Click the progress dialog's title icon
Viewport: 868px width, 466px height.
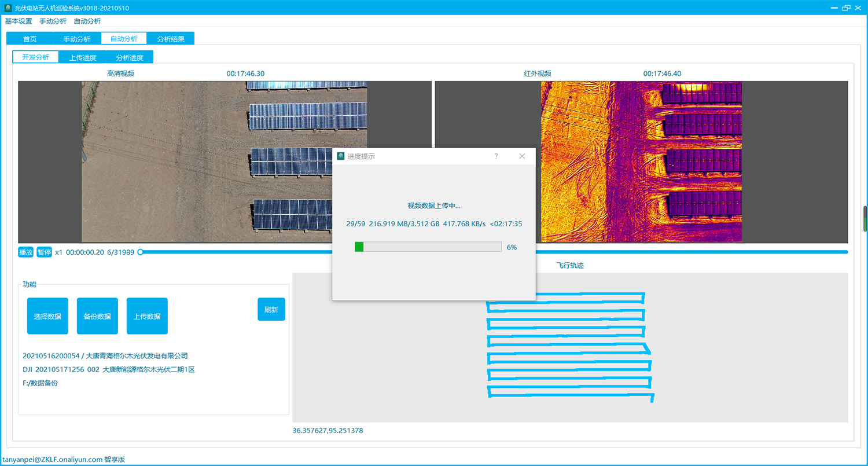pyautogui.click(x=341, y=156)
